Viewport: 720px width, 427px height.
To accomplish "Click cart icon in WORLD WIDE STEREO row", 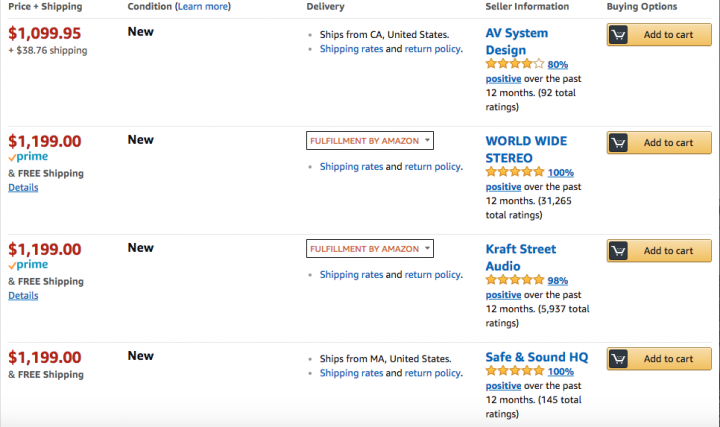I will pyautogui.click(x=619, y=143).
